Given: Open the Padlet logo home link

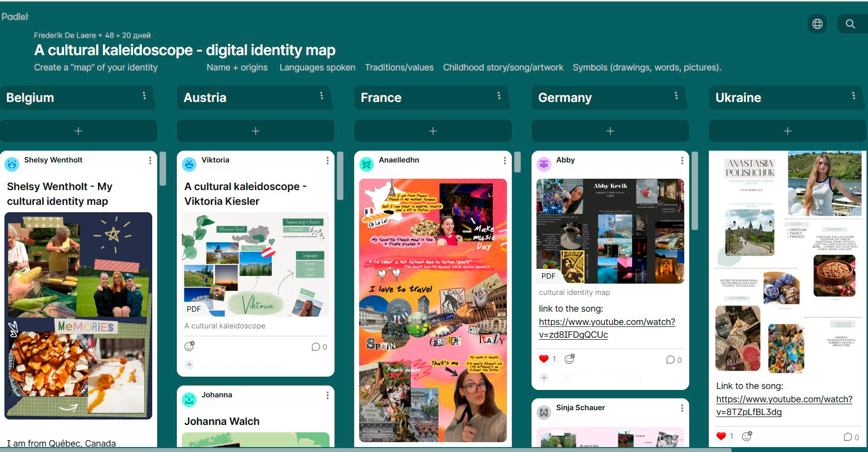Looking at the screenshot, I should click(15, 17).
